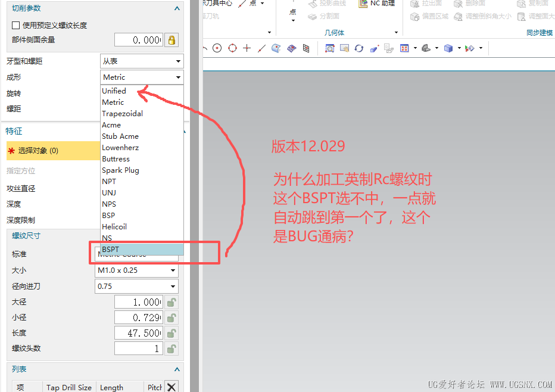Open the 成形 dropdown showing Metric
This screenshot has width=555, height=392.
pos(142,77)
